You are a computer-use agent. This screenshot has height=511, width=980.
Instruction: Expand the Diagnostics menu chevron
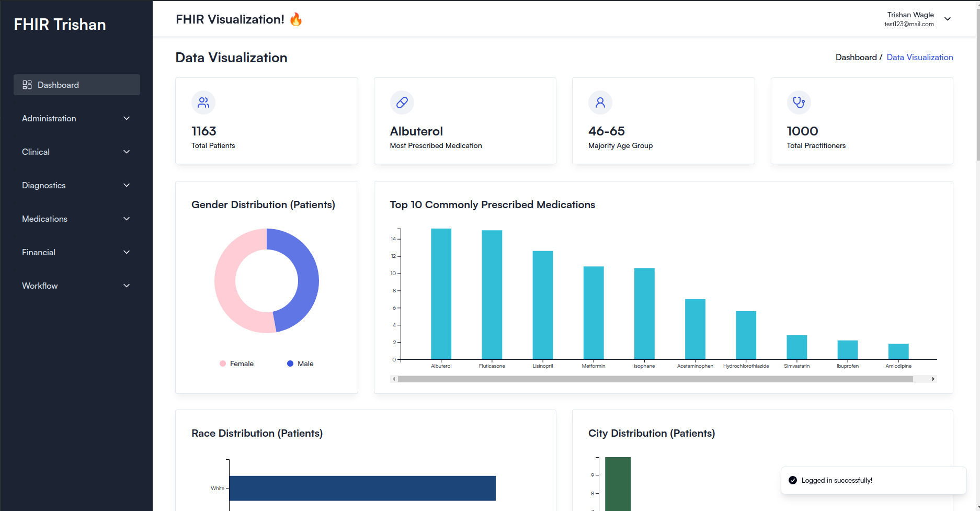[127, 185]
